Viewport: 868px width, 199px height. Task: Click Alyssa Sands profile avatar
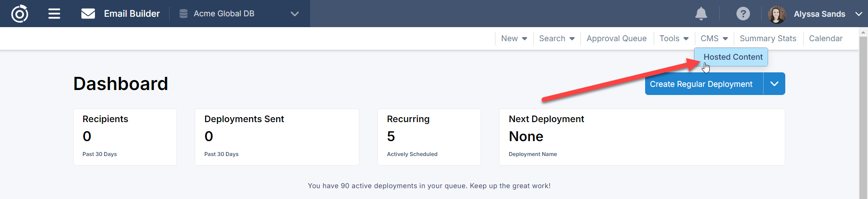[x=777, y=14]
